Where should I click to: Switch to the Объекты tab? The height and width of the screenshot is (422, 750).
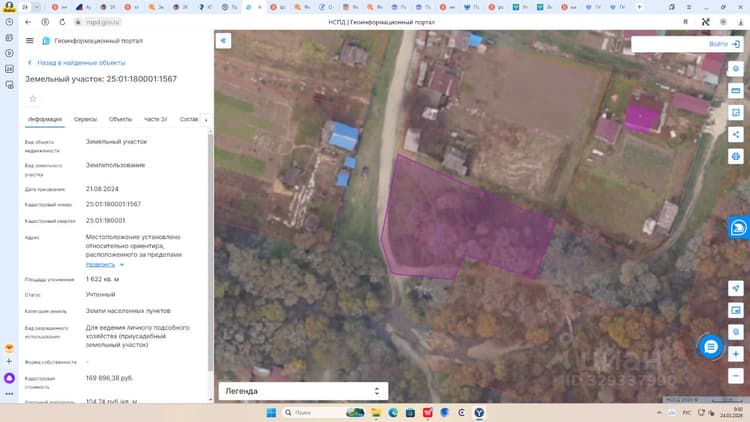(x=120, y=119)
